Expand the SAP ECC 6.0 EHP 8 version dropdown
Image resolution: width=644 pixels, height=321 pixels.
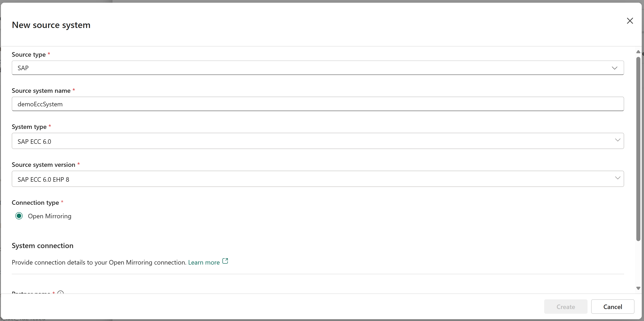coord(300,179)
